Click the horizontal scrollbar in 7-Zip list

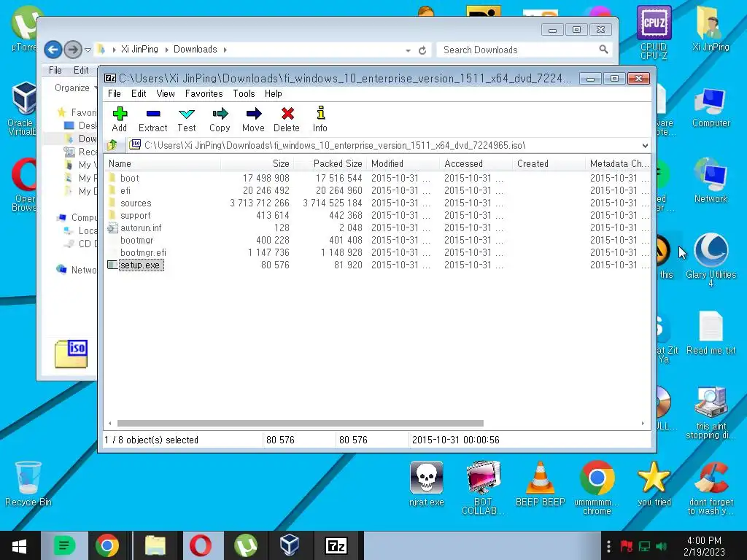[x=300, y=424]
